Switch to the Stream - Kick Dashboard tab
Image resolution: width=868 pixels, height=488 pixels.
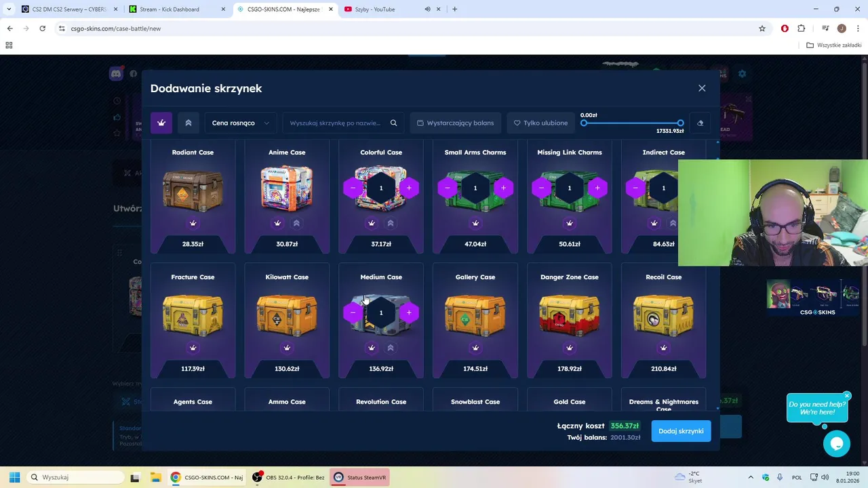coord(177,9)
